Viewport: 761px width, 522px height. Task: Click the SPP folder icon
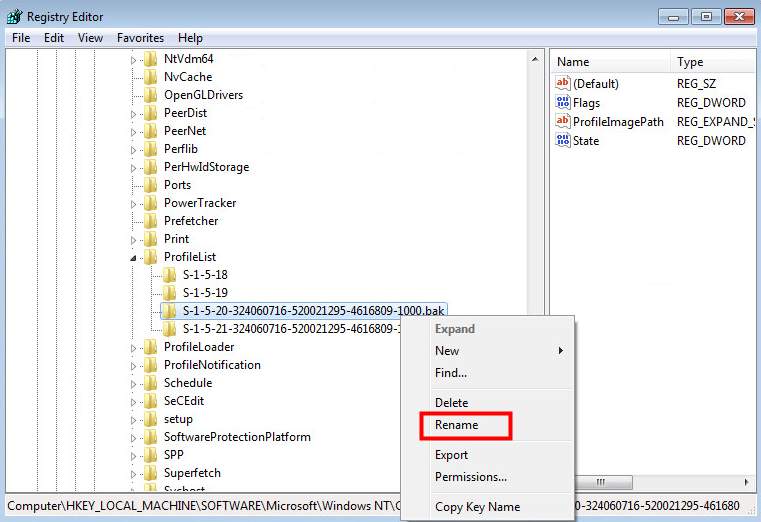150,455
